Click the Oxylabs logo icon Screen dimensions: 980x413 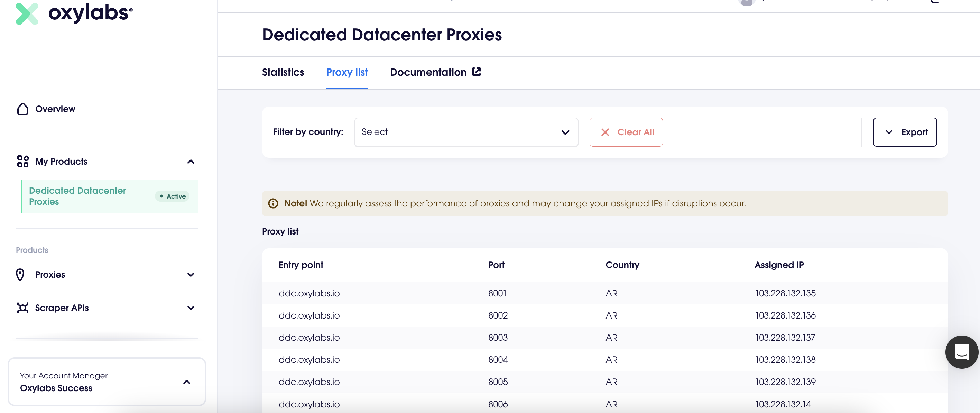(x=27, y=14)
